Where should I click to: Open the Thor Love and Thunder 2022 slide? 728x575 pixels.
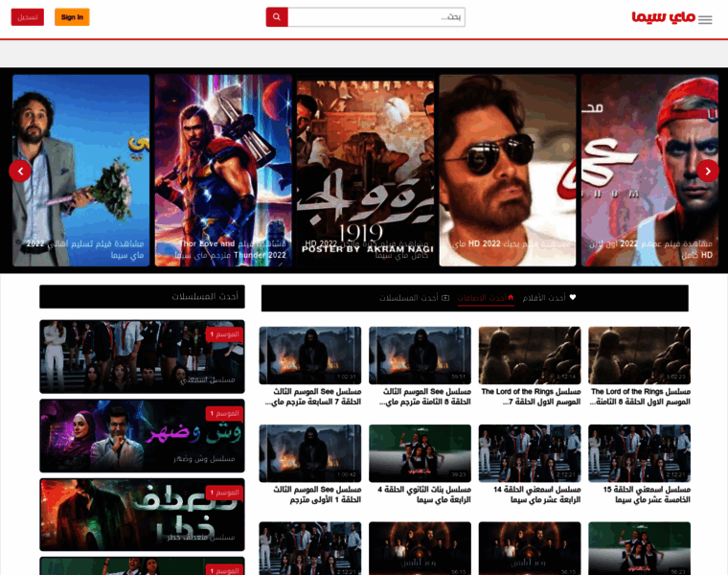(223, 171)
